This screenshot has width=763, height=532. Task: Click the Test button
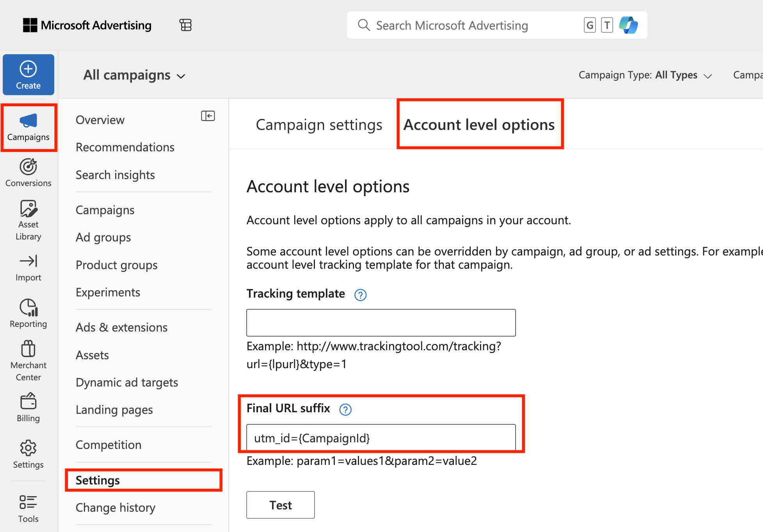click(280, 505)
